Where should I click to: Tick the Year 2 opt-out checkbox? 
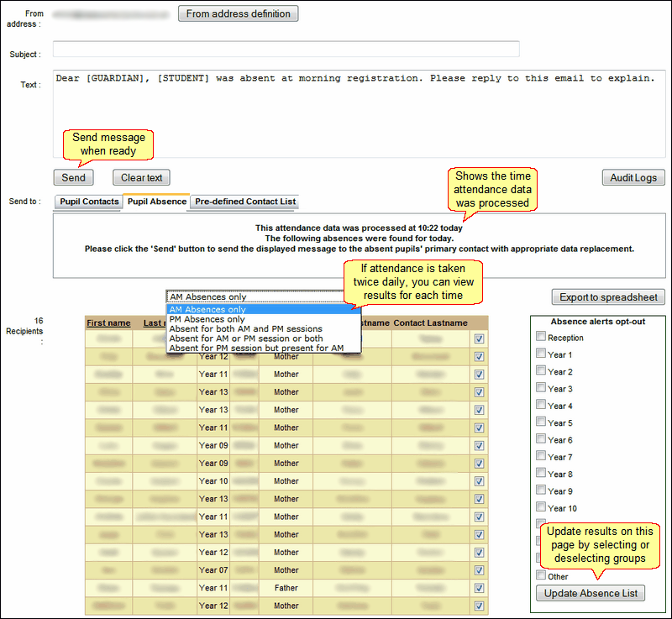(541, 370)
